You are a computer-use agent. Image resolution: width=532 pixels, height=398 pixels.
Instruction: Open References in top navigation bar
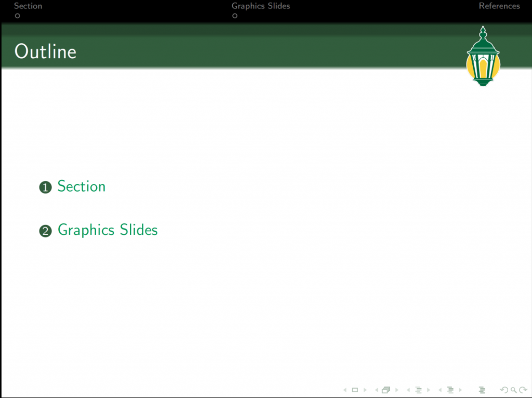click(x=499, y=6)
